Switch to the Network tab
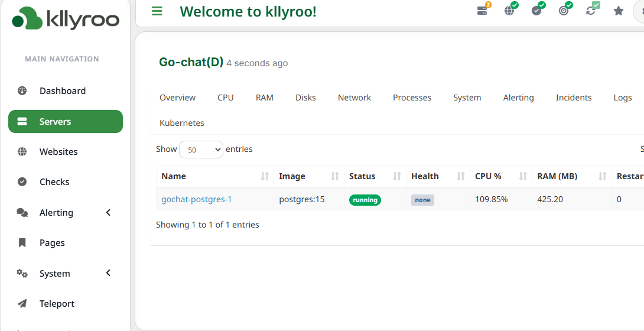 (x=354, y=98)
